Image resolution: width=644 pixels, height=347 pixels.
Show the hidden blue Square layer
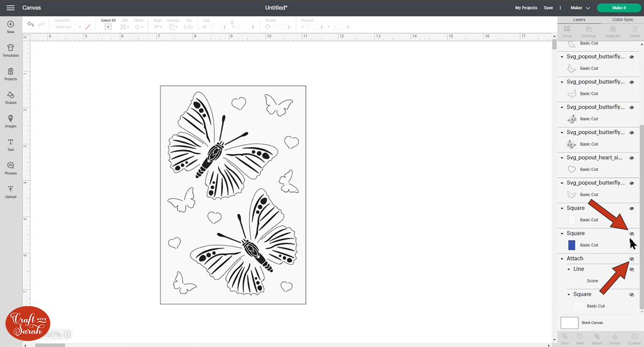[632, 234]
